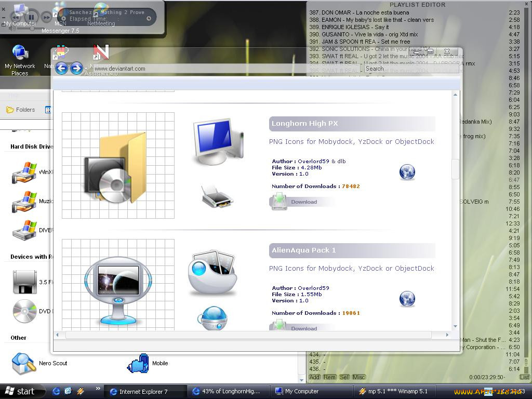
Task: Click the speaker mute icon in Winamp
Action: pos(12,29)
